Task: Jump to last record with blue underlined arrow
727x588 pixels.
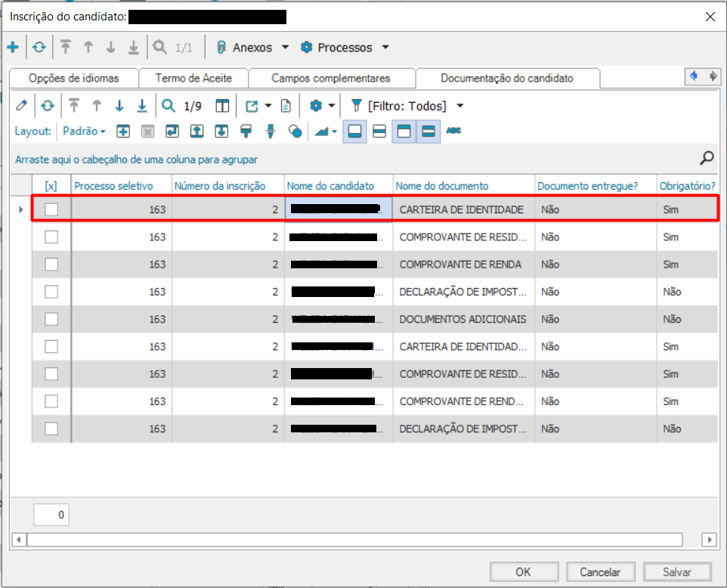Action: pos(142,106)
